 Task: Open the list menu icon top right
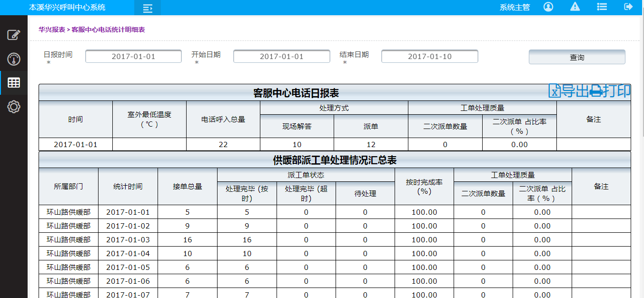(601, 7)
